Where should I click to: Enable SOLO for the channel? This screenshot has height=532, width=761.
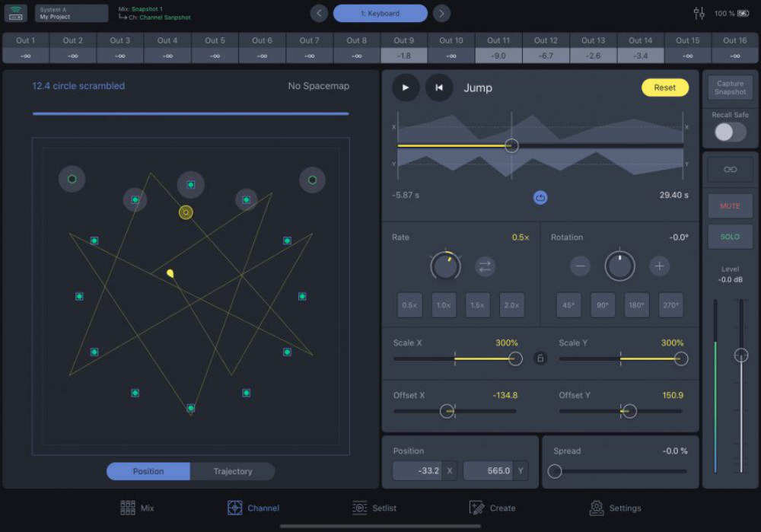(x=730, y=237)
